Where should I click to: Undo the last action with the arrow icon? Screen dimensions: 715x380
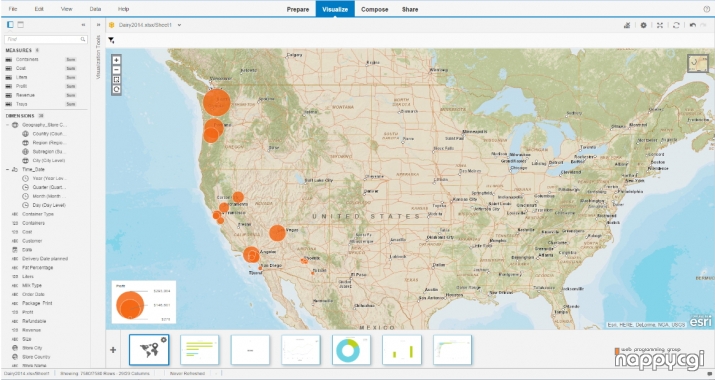tap(693, 25)
